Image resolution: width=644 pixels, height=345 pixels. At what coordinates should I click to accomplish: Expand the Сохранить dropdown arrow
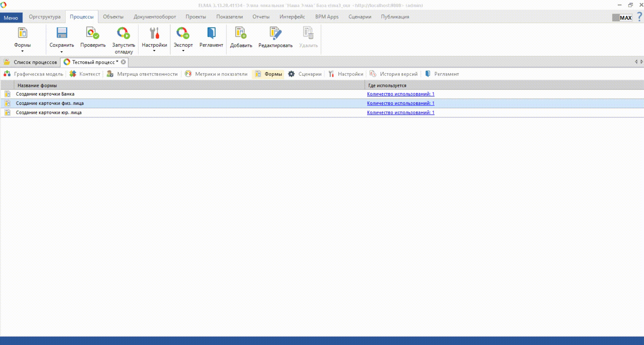coord(62,52)
